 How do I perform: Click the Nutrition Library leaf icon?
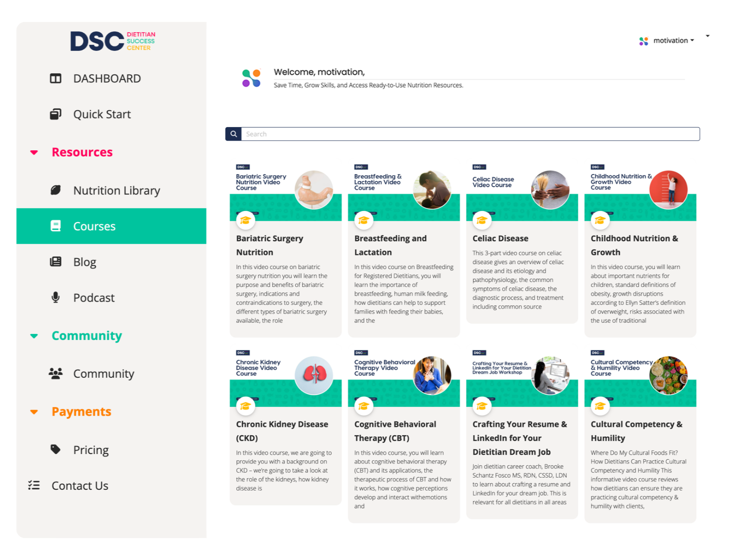click(x=55, y=190)
